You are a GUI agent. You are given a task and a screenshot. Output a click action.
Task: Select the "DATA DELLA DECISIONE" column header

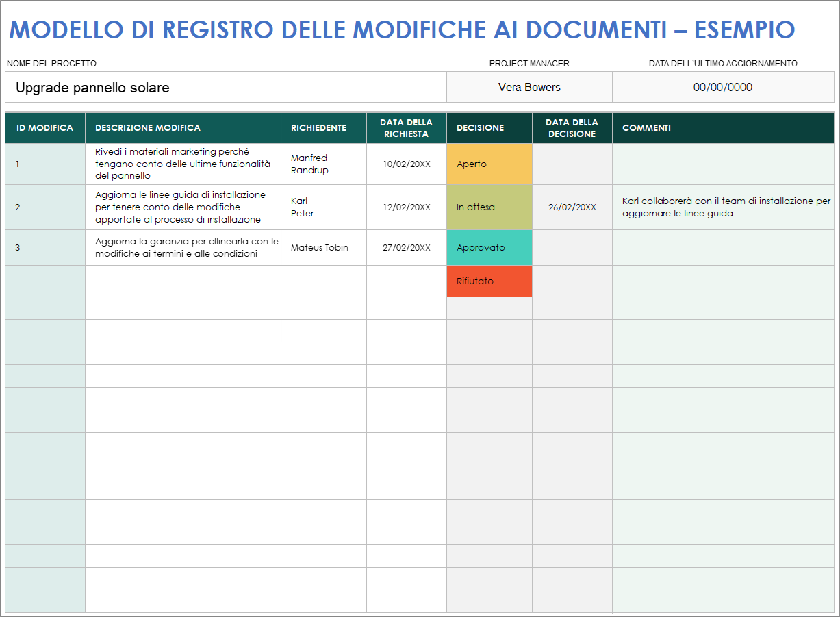tap(572, 127)
